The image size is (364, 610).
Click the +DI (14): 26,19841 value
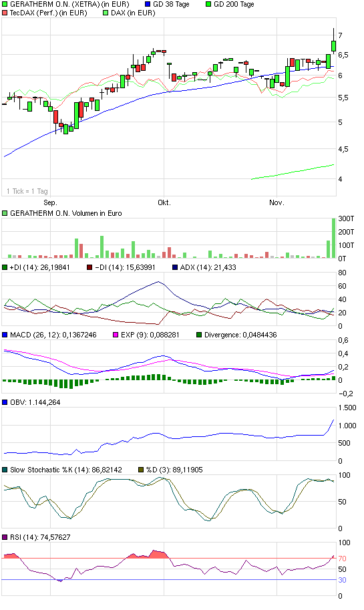(39, 267)
